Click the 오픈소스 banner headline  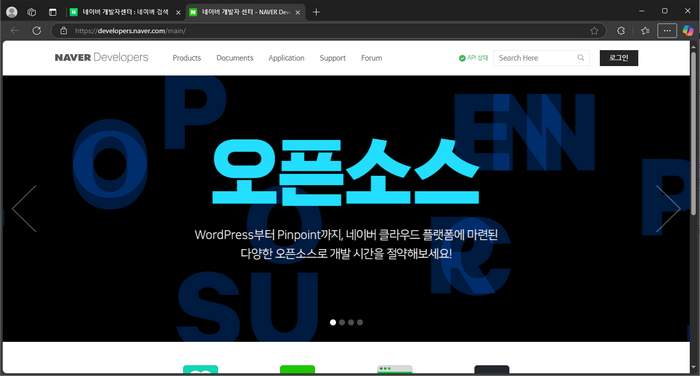346,171
